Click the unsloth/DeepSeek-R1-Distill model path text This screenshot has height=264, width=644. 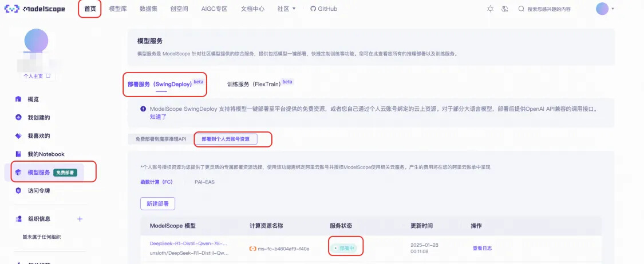(x=188, y=253)
